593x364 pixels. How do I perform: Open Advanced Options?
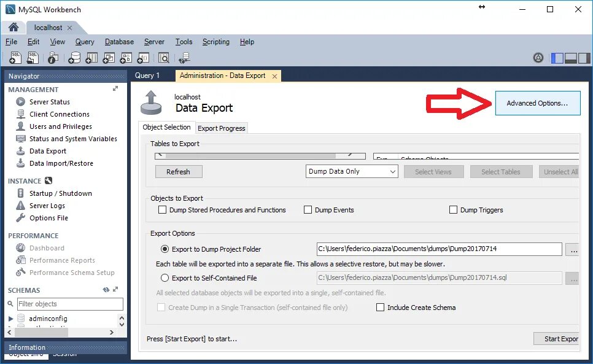(537, 103)
